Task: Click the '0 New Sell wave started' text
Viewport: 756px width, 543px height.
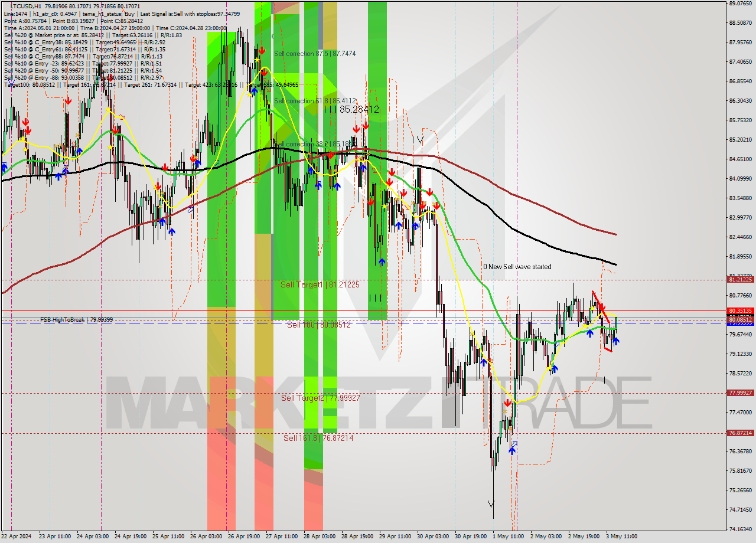Action: [x=517, y=267]
